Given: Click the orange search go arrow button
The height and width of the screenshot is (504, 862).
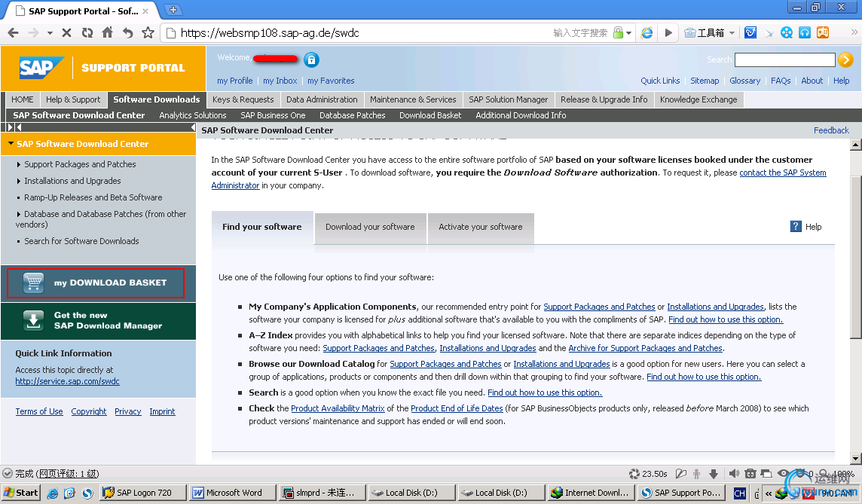Looking at the screenshot, I should pyautogui.click(x=845, y=60).
